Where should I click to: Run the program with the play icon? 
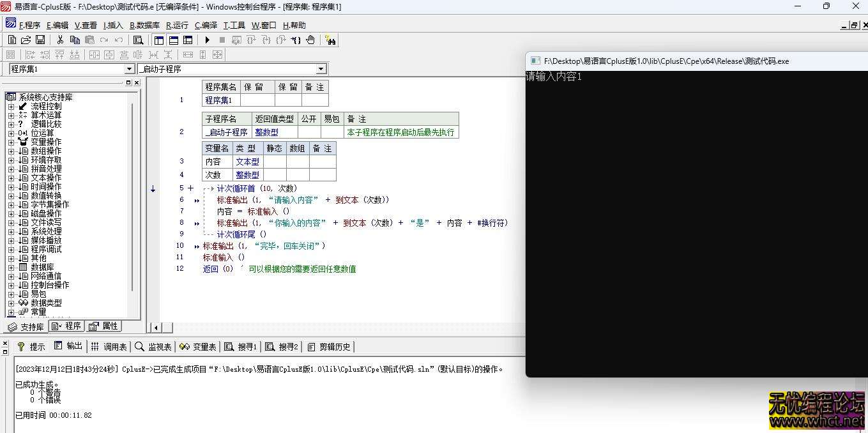coord(208,40)
